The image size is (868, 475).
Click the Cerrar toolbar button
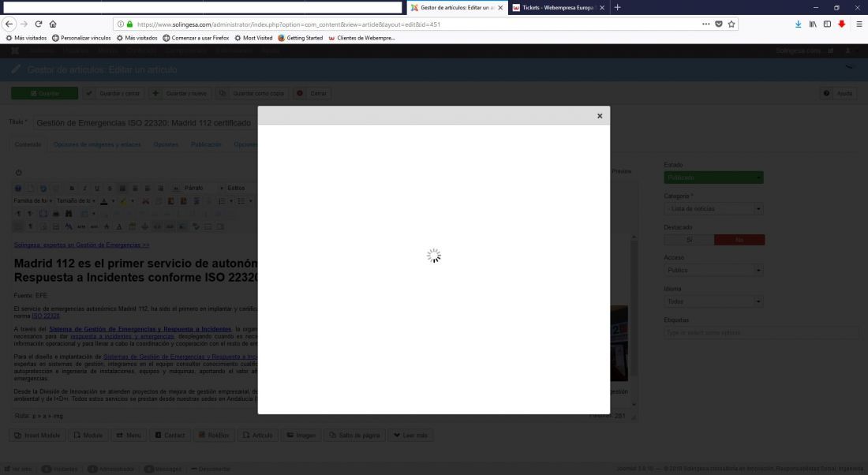312,93
